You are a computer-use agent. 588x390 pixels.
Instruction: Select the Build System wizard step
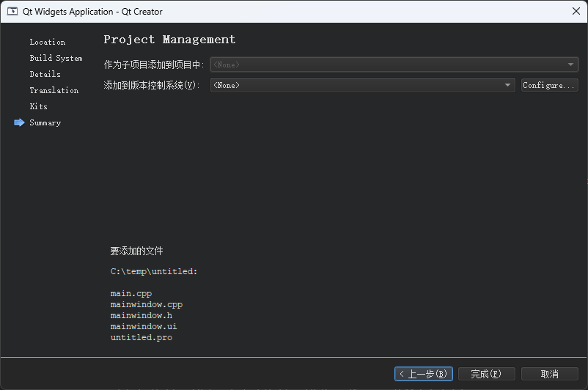click(x=56, y=58)
